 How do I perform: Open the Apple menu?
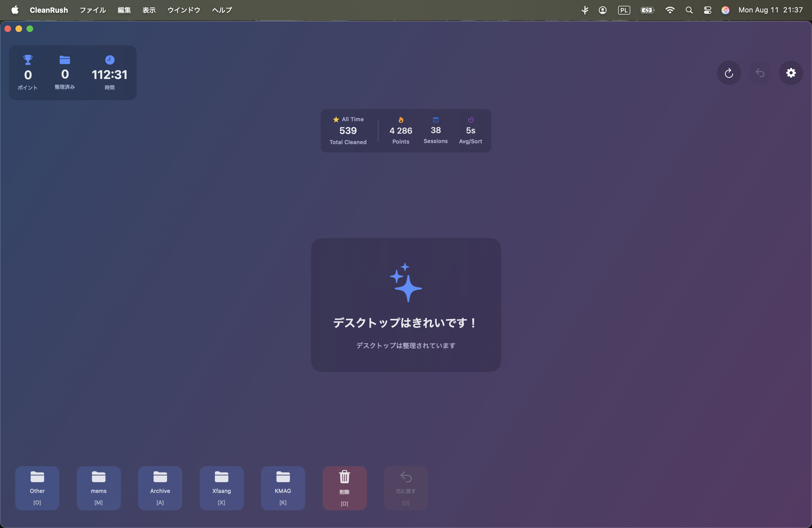tap(15, 10)
